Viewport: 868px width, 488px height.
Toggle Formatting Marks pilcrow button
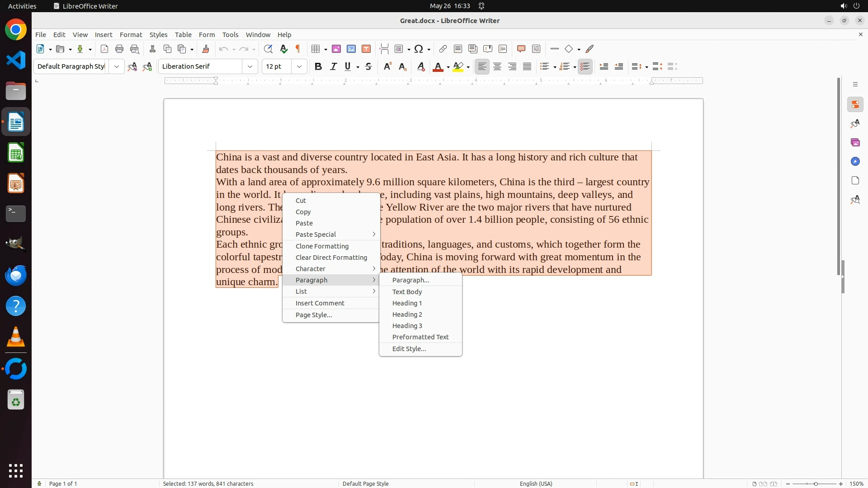click(x=298, y=49)
